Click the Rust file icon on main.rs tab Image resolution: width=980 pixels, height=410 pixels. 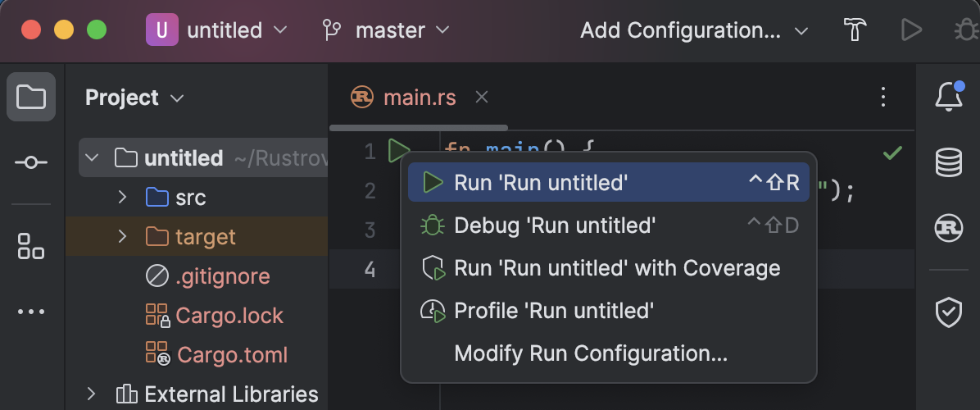point(362,98)
